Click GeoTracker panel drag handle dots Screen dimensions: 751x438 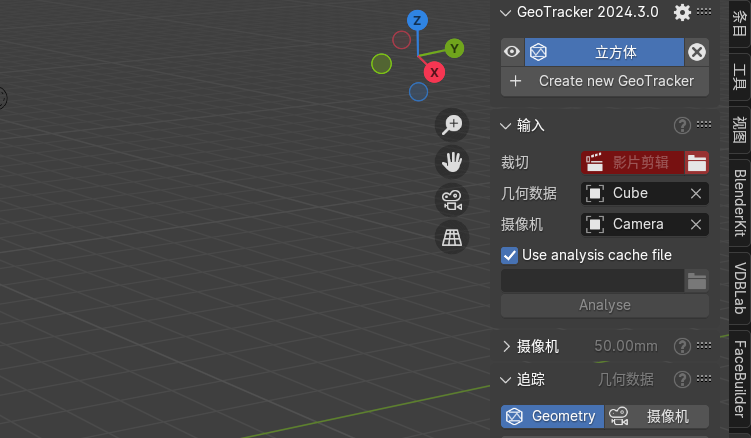(704, 12)
